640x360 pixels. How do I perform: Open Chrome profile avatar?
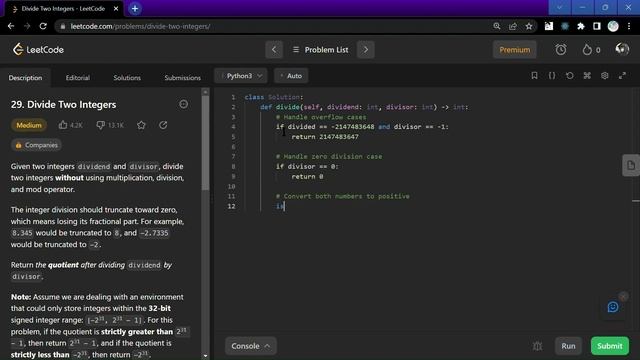(x=613, y=26)
